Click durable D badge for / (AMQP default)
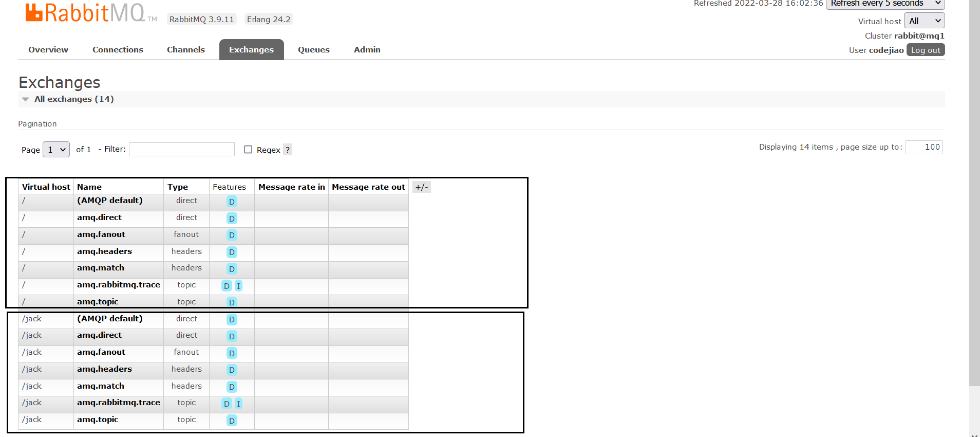The width and height of the screenshot is (980, 437). [232, 202]
